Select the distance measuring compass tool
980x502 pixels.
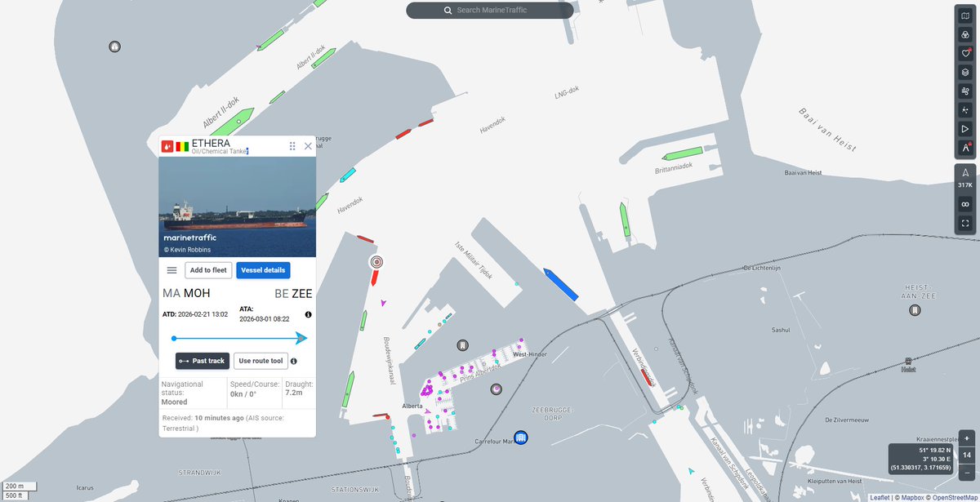[965, 148]
